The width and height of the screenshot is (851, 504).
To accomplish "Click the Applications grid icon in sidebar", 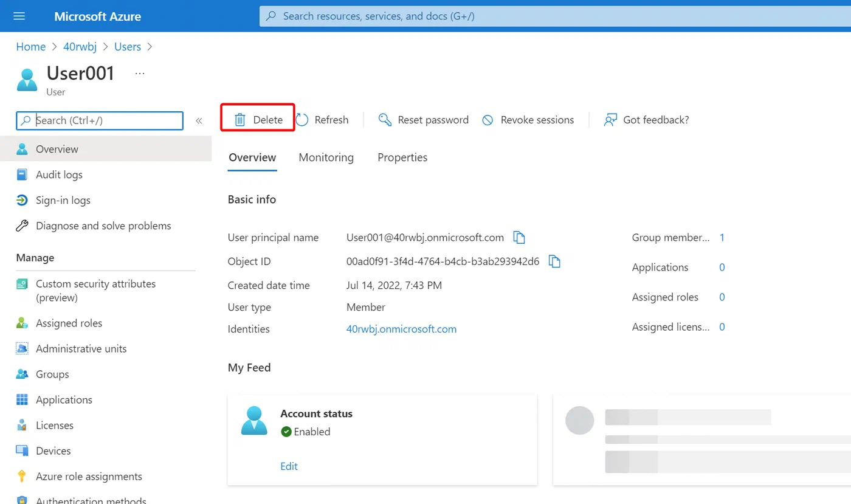I will coord(22,399).
